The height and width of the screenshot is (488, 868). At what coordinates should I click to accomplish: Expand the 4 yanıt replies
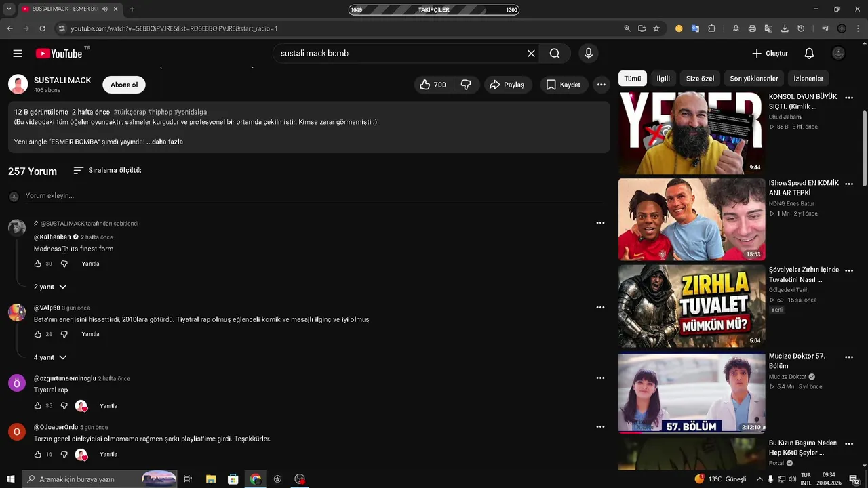point(50,357)
